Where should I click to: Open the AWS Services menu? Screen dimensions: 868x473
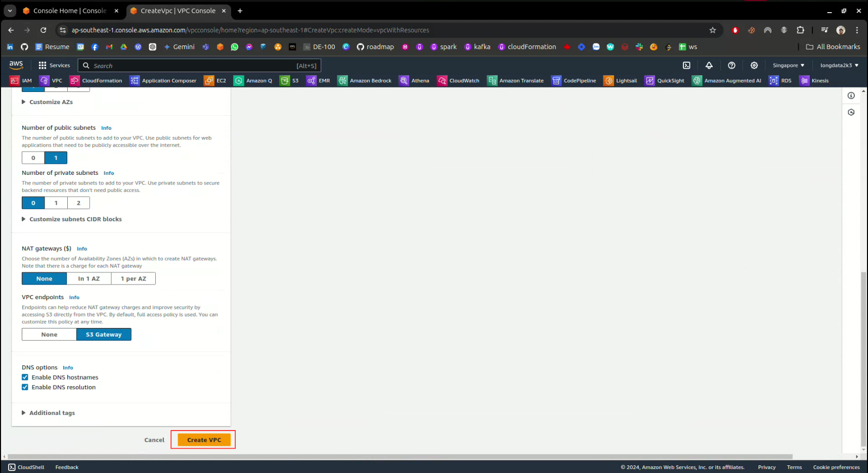click(54, 66)
